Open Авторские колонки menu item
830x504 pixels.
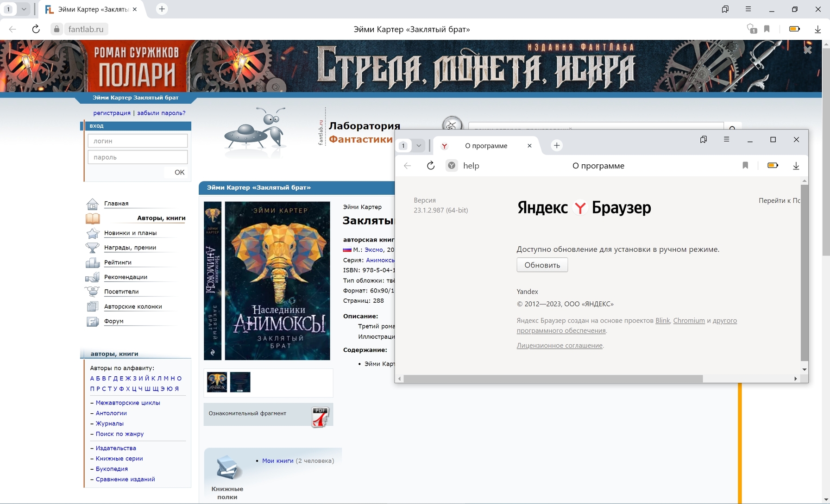point(133,306)
